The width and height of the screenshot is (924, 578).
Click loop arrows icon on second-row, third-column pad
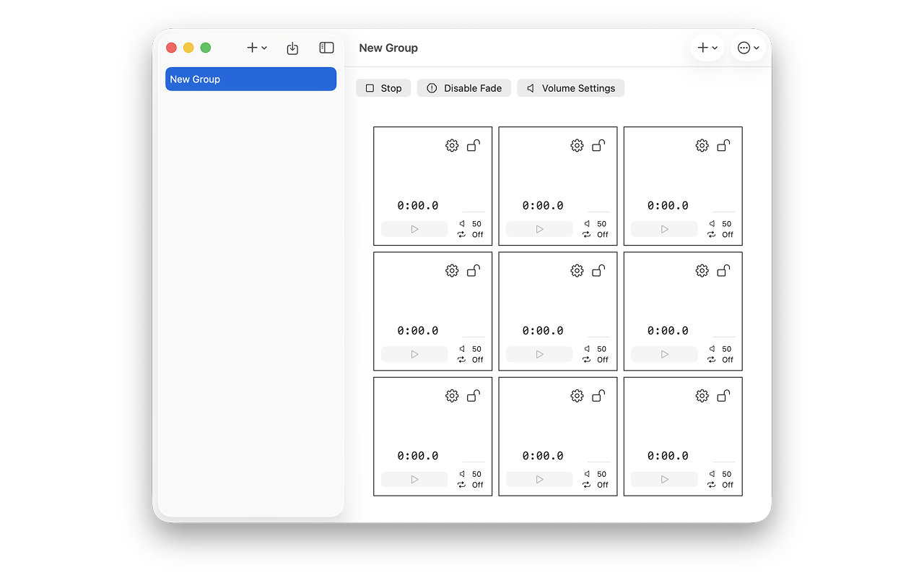(711, 359)
